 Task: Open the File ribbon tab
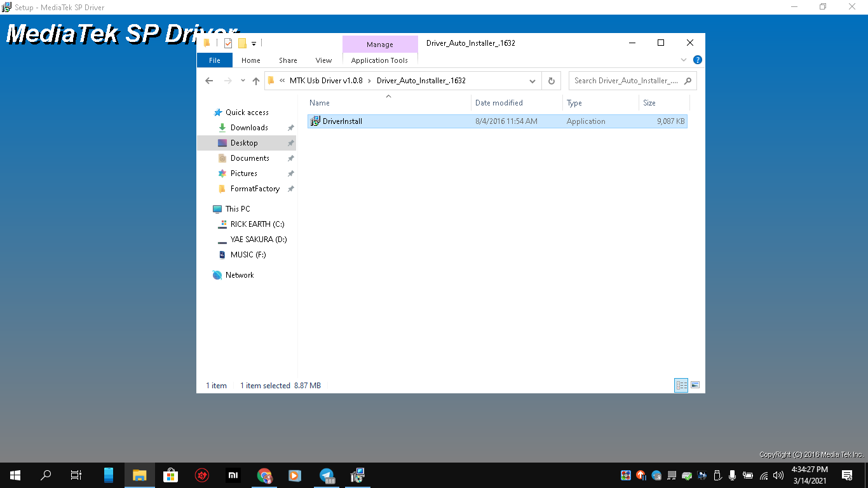215,60
